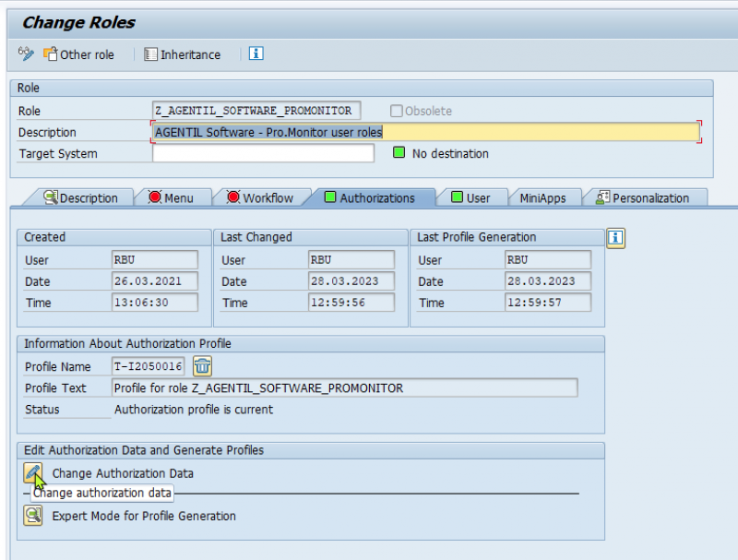Click the role Description text field
This screenshot has width=738, height=560.
point(424,132)
